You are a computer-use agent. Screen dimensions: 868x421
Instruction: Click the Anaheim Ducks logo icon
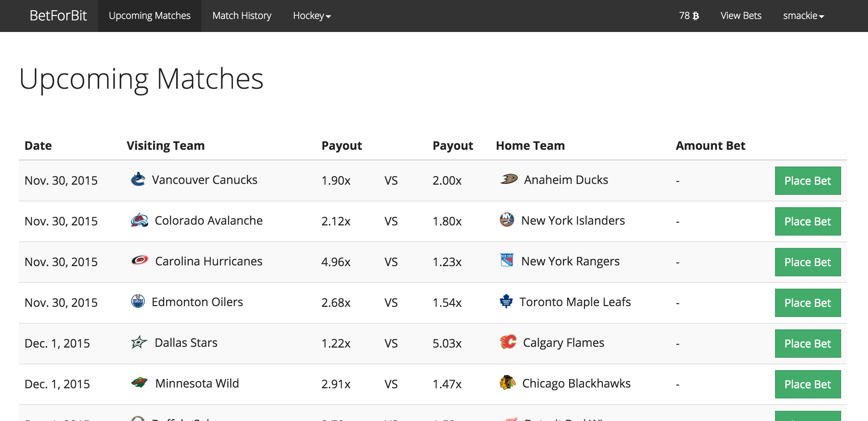[x=509, y=179]
